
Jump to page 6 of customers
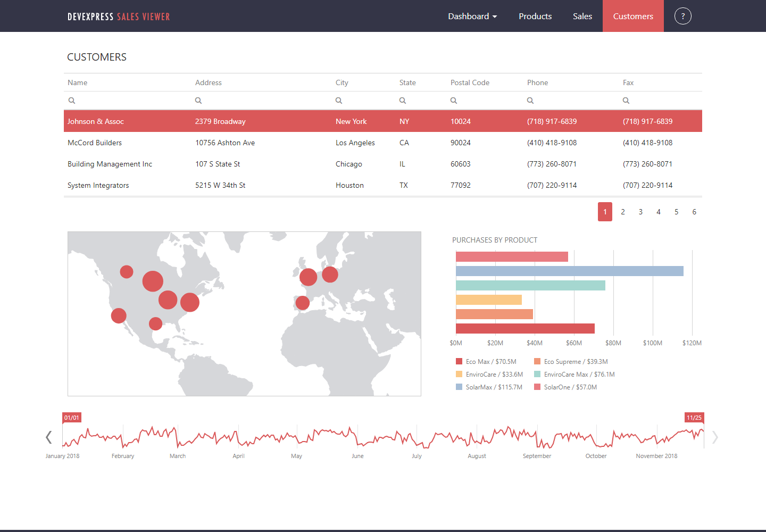[694, 212]
